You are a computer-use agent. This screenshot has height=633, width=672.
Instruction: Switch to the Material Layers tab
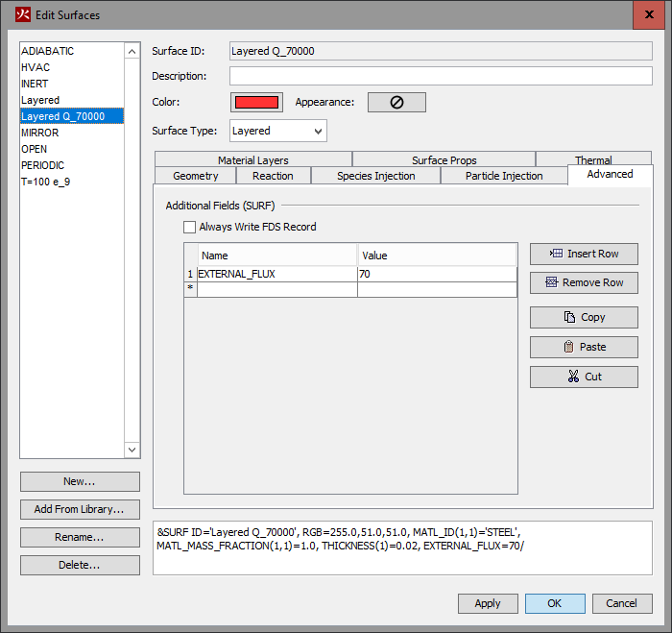pyautogui.click(x=252, y=159)
